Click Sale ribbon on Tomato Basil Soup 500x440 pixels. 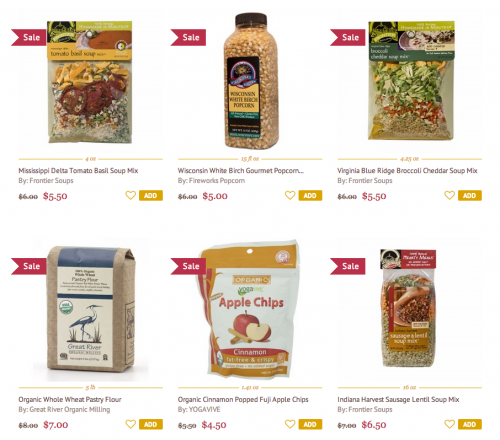point(29,37)
